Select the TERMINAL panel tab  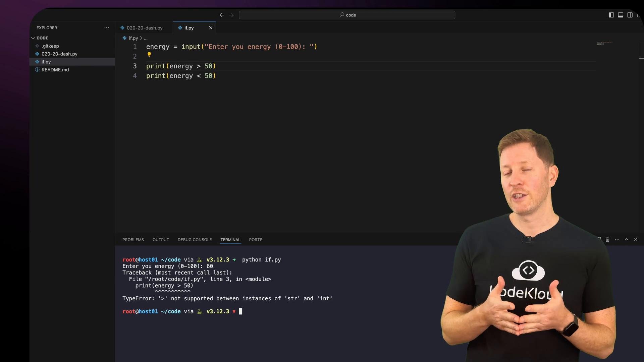click(x=230, y=240)
